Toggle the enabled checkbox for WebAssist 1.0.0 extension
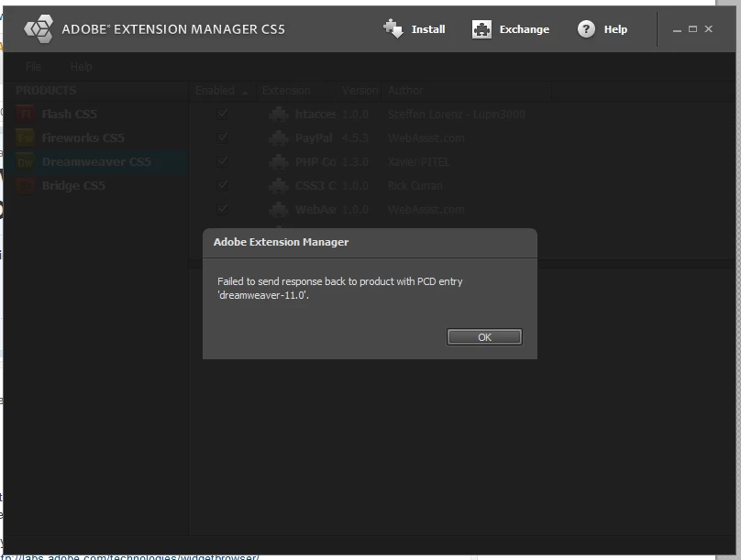This screenshot has width=741, height=560. (222, 209)
